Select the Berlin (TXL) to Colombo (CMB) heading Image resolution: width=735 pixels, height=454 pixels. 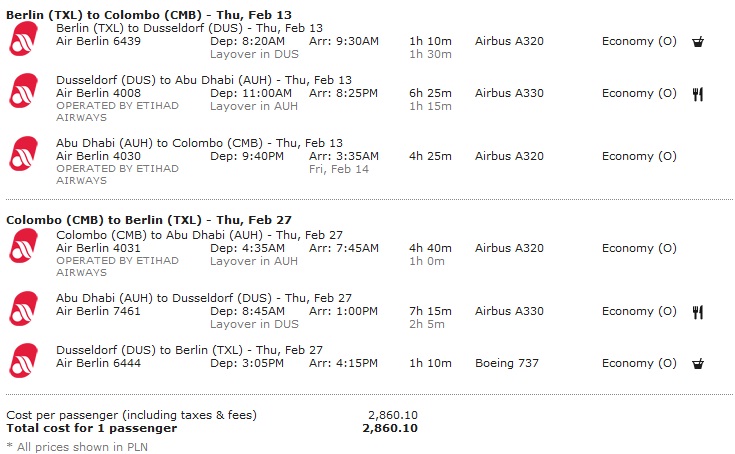point(149,15)
